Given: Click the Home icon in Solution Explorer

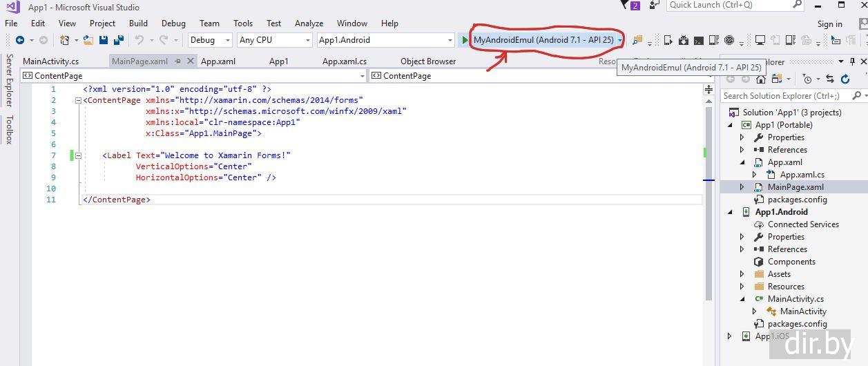Looking at the screenshot, I should [761, 79].
